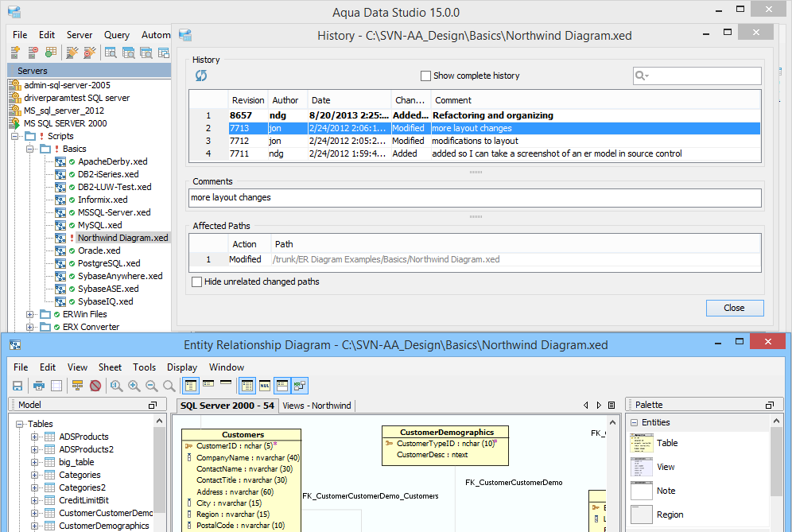
Task: Toggle full entity detail display button
Action: click(x=191, y=386)
